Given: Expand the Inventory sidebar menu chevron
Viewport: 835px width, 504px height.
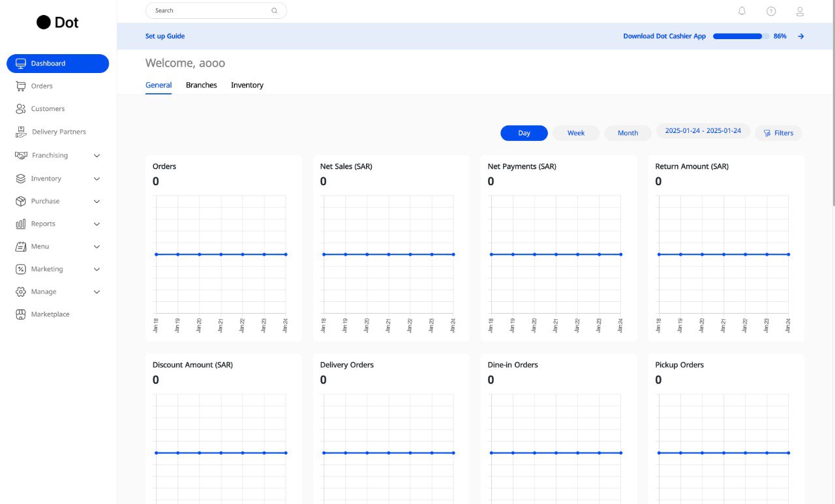Looking at the screenshot, I should click(x=97, y=179).
